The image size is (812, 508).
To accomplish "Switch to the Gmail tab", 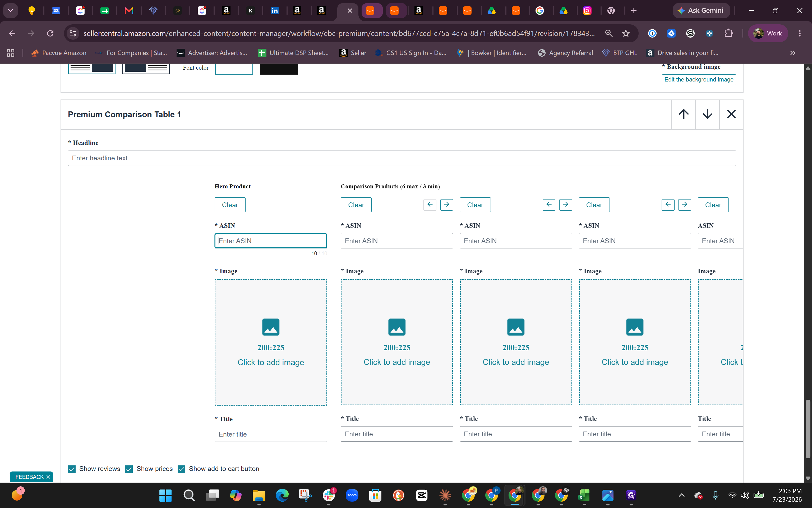I will [x=129, y=11].
